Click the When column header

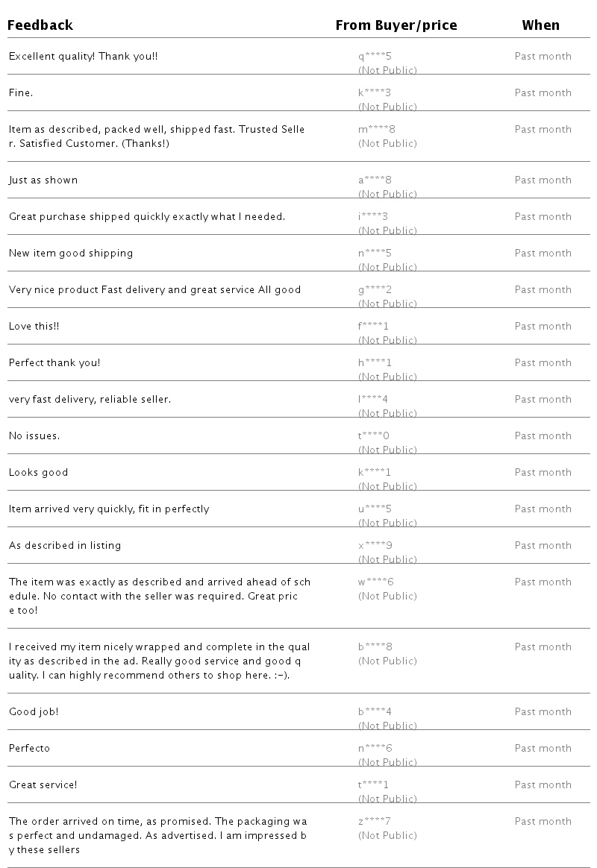(540, 25)
